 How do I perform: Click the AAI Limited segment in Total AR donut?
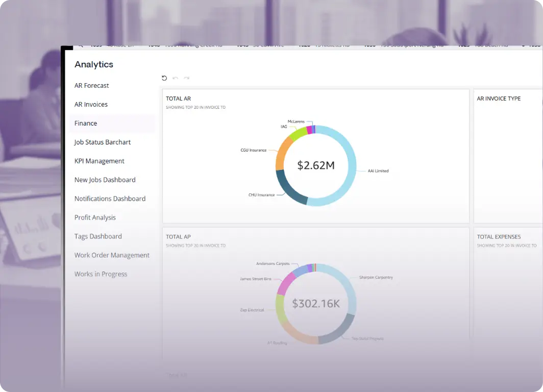pos(351,166)
